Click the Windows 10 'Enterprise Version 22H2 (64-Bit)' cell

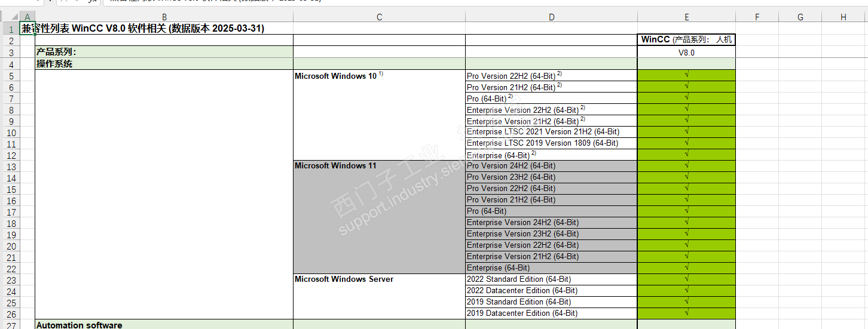tap(551, 110)
